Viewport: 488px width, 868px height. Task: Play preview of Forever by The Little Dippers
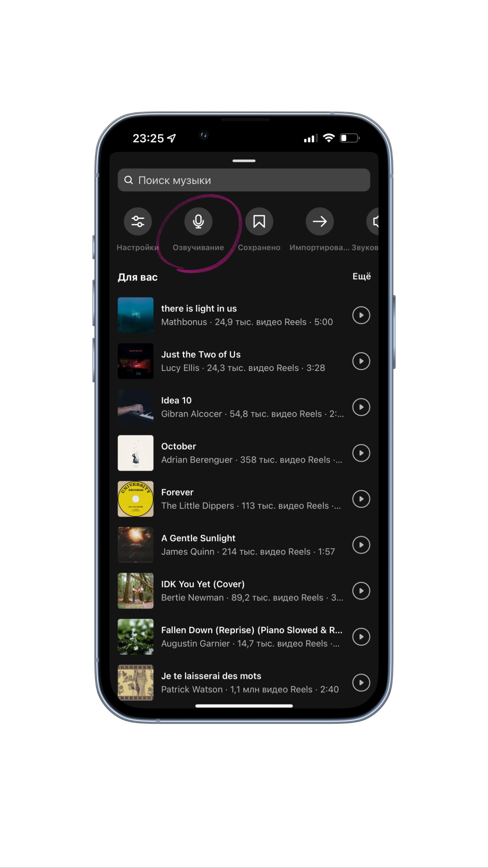pyautogui.click(x=361, y=499)
